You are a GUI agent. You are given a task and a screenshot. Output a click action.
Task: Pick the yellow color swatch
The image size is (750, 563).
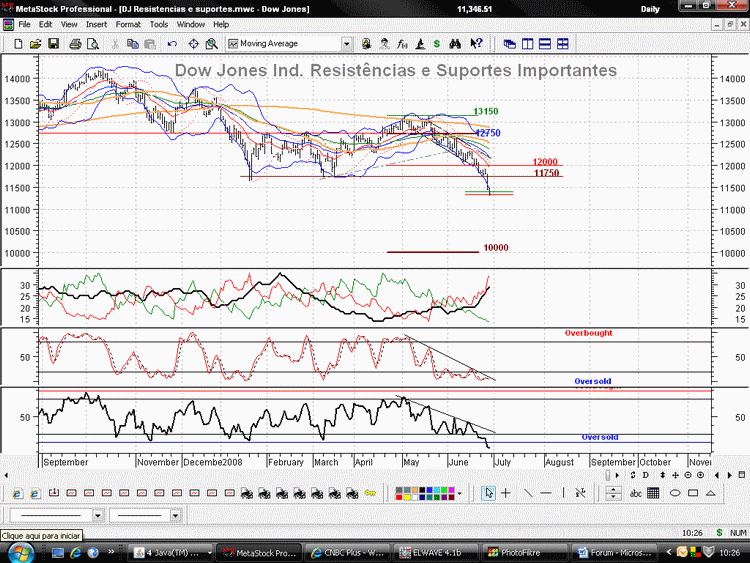pos(407,497)
